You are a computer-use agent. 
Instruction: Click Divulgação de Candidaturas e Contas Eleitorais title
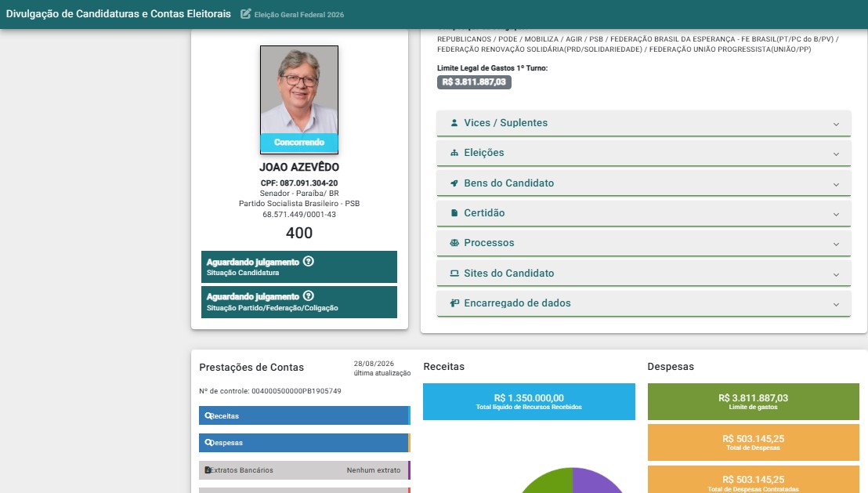pos(118,14)
